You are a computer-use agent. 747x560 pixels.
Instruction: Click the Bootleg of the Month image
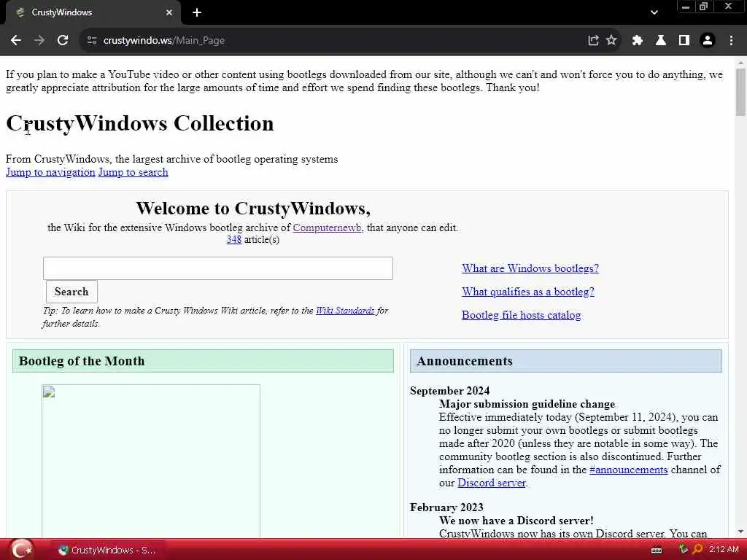150,461
